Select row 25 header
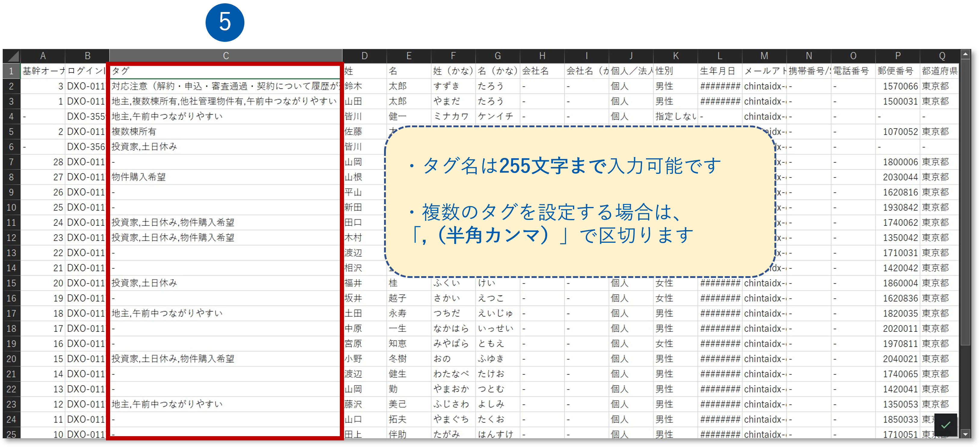The height and width of the screenshot is (447, 980). [x=11, y=434]
